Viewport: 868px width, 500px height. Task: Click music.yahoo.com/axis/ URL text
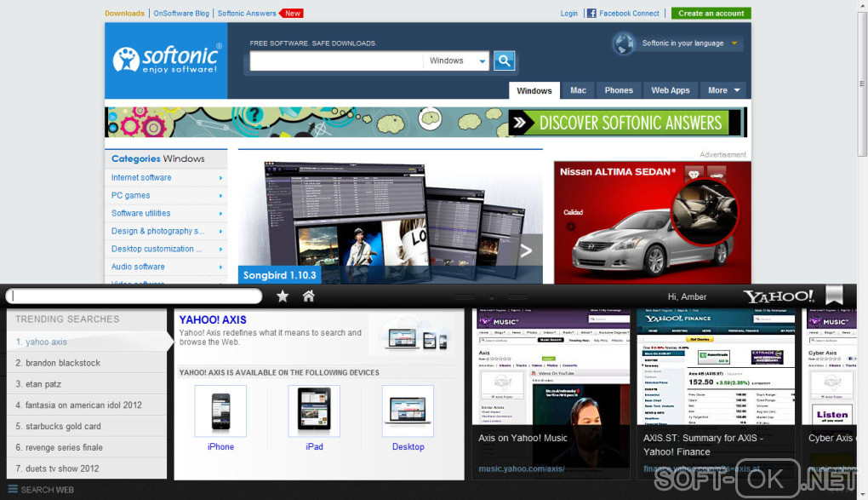click(x=522, y=469)
